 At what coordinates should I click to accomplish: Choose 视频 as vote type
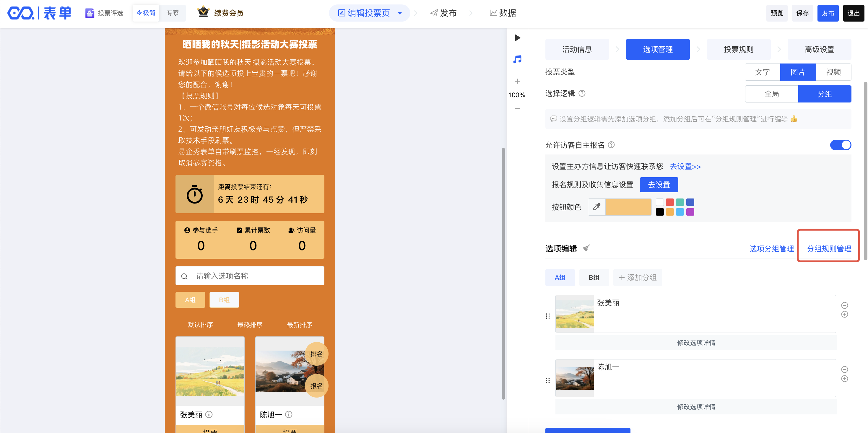833,72
